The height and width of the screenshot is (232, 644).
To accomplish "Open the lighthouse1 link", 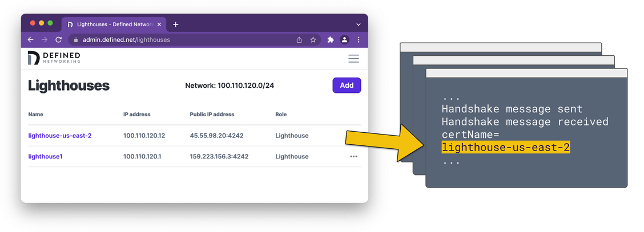I will coord(45,157).
